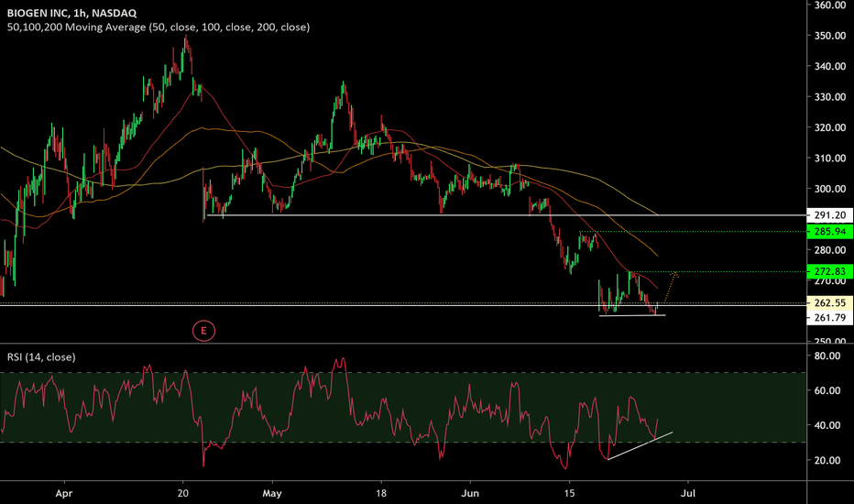Screen dimensions: 854x504
Task: Click the 280.00 price axis value
Action: click(830, 250)
